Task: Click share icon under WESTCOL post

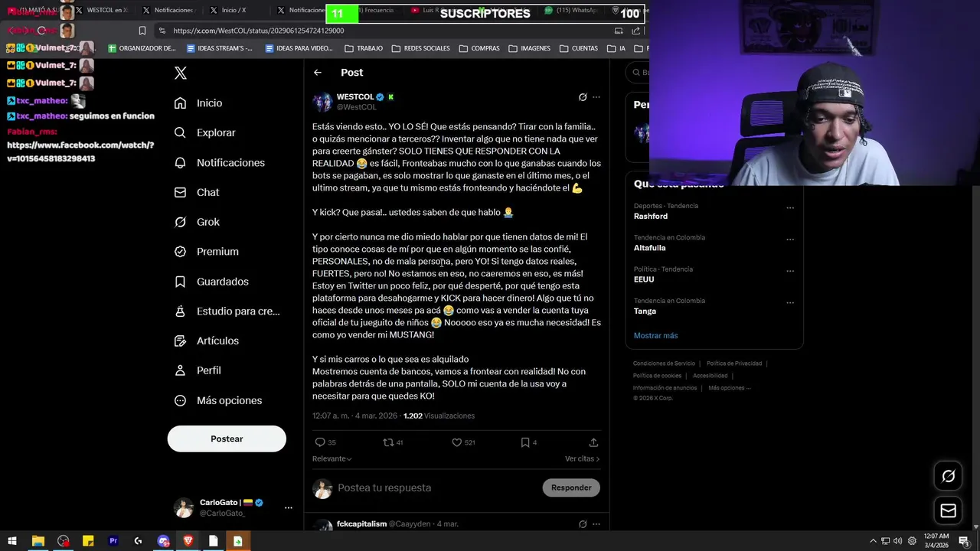Action: tap(593, 442)
